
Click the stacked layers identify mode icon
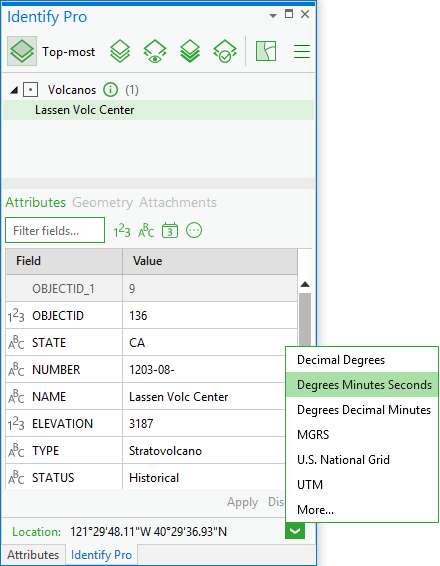click(x=190, y=51)
